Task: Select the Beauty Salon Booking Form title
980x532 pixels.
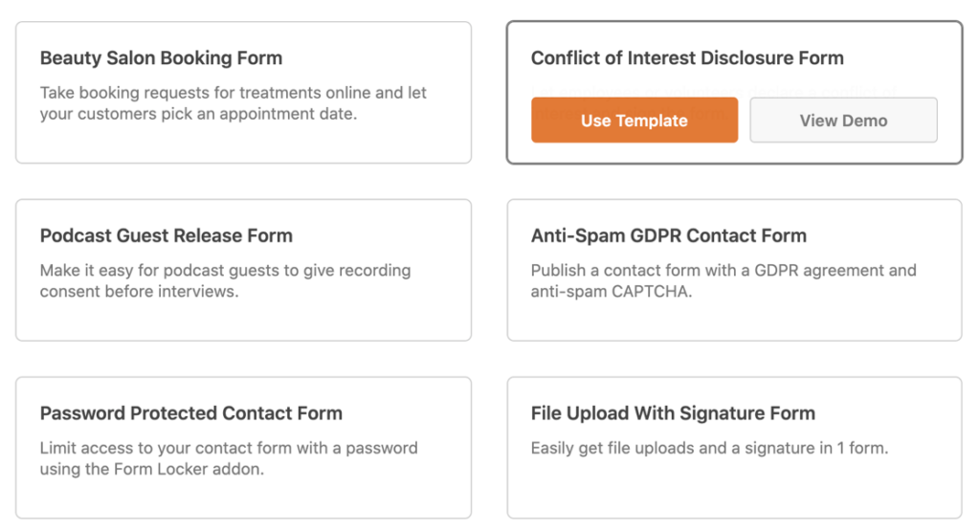Action: 161,58
